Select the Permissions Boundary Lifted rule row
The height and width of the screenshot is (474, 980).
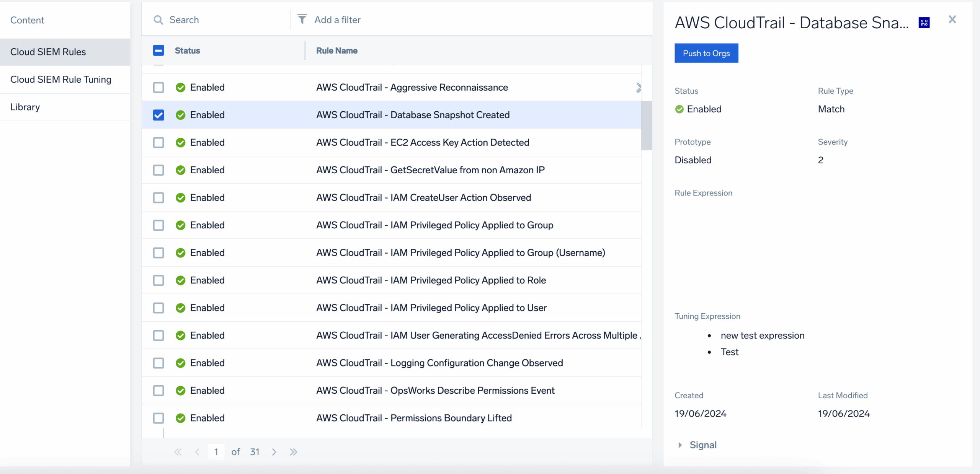click(x=413, y=418)
